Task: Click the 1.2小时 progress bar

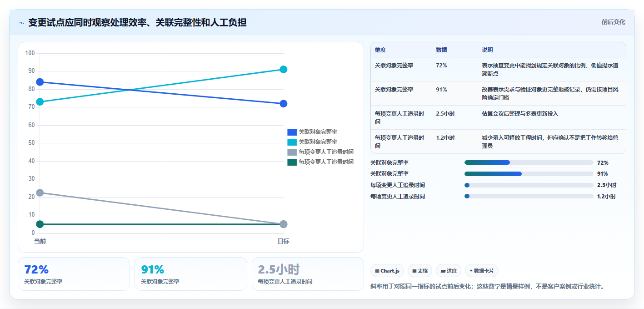Action: click(529, 197)
